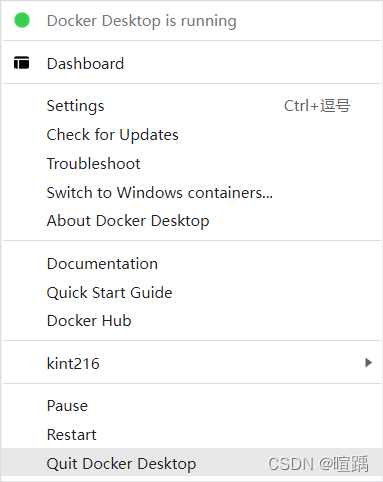The height and width of the screenshot is (482, 383).
Task: Click the Ctrl+逗号 shortcut hint beside Settings
Action: coord(317,106)
